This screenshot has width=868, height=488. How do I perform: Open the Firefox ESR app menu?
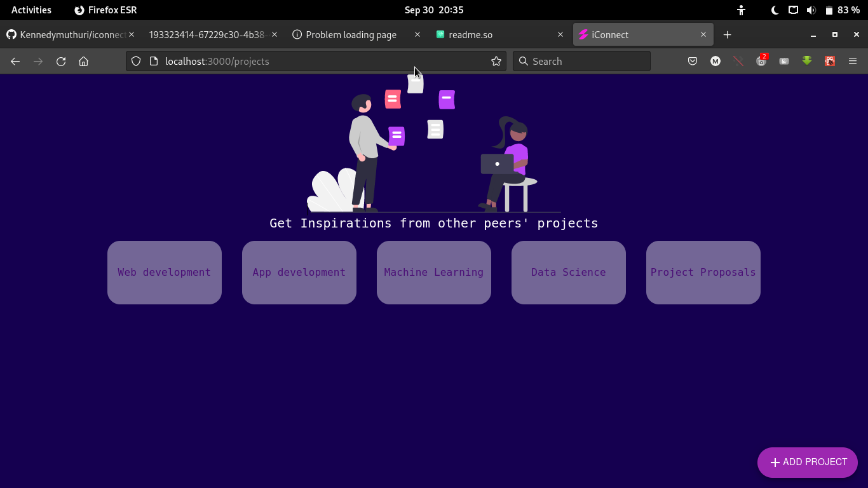tap(105, 10)
